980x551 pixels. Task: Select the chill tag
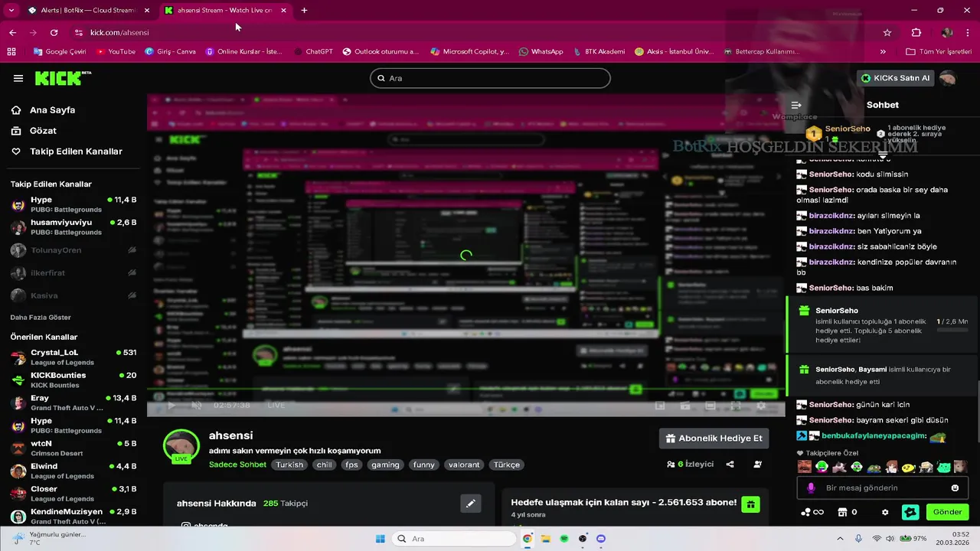325,465
